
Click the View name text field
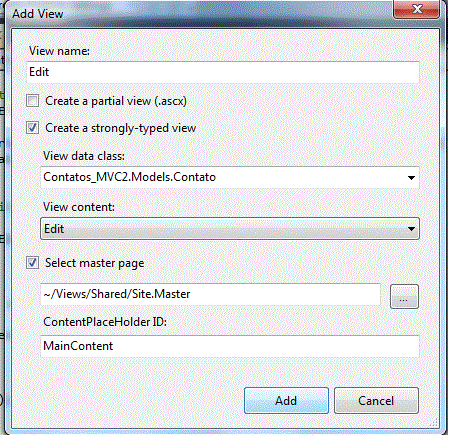(x=223, y=72)
